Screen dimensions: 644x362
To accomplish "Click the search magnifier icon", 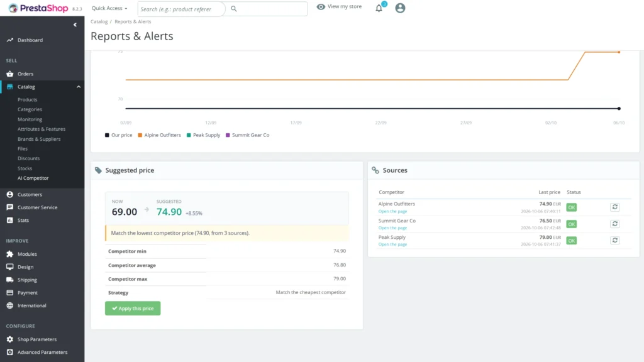I will click(x=234, y=9).
